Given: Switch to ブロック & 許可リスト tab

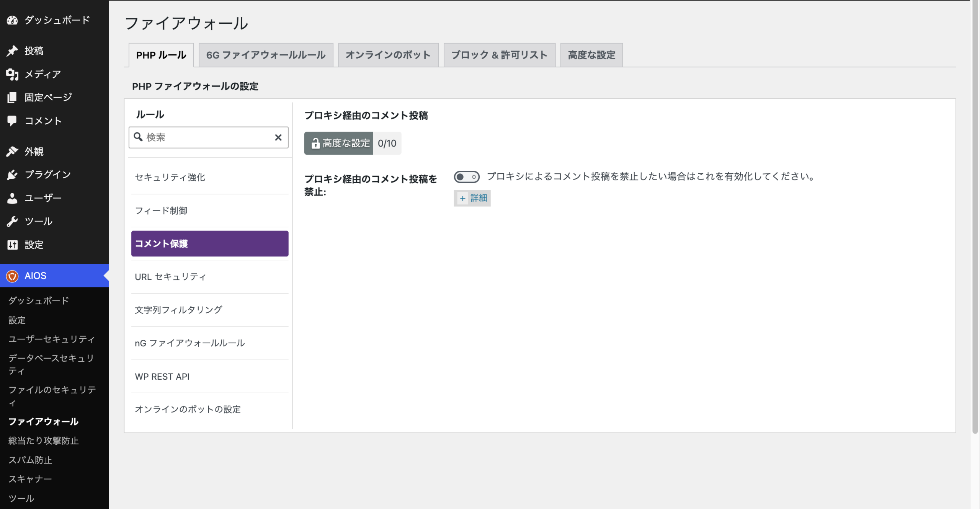Looking at the screenshot, I should 499,55.
